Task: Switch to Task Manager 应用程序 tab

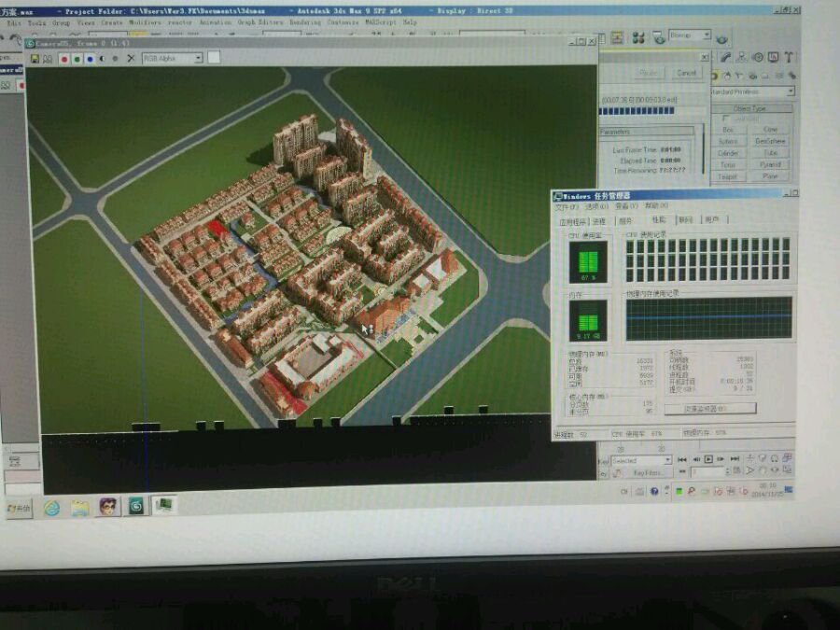Action: coord(572,222)
